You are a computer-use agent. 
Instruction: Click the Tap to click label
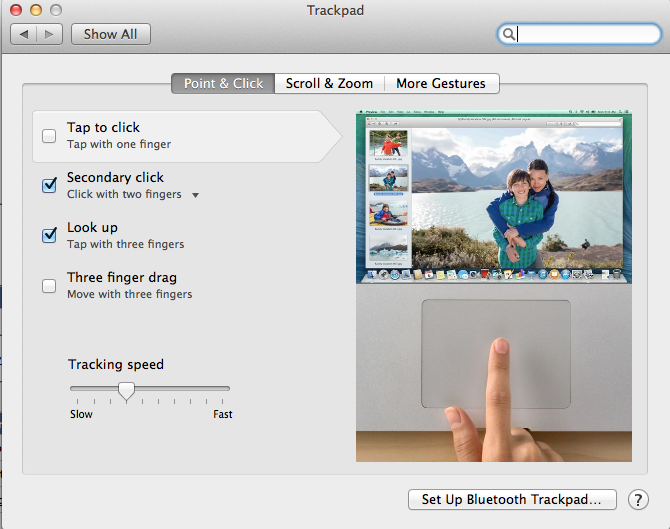(x=103, y=127)
